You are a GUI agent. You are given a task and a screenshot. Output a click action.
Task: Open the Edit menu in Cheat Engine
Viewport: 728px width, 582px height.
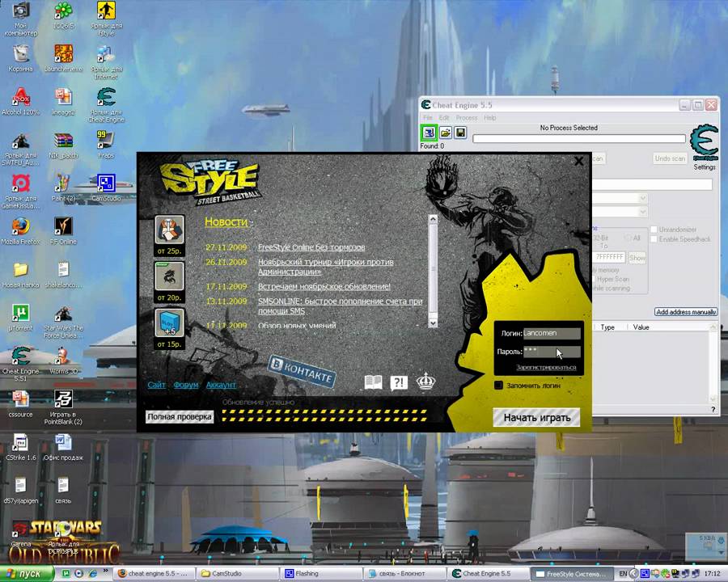pyautogui.click(x=444, y=118)
